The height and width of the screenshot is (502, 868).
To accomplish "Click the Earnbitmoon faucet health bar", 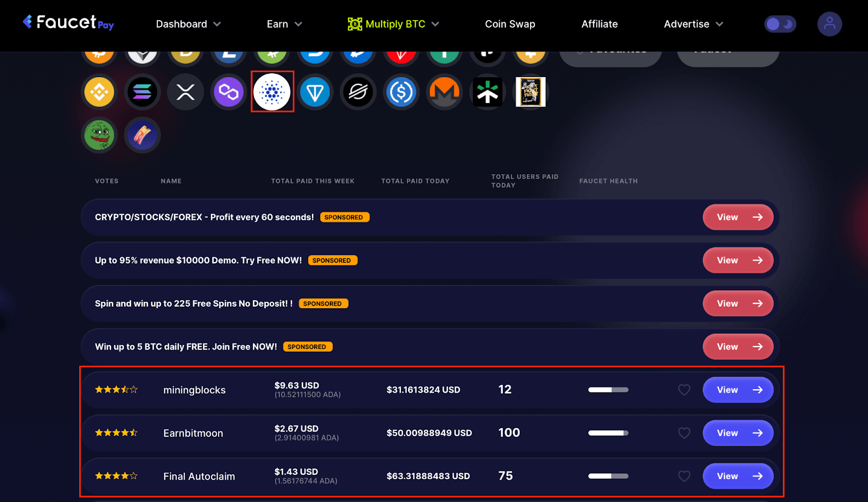I will click(x=608, y=433).
